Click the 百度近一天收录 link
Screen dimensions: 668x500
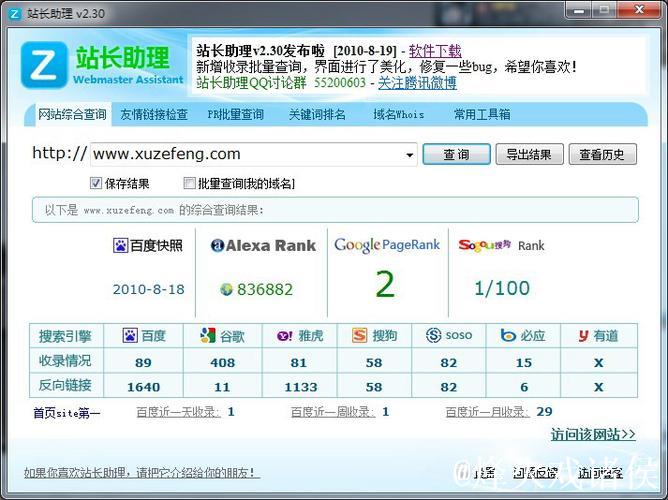click(179, 412)
